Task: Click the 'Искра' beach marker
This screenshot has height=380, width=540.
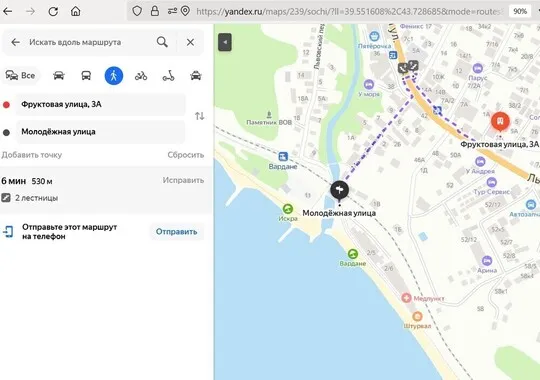Action: click(x=288, y=209)
